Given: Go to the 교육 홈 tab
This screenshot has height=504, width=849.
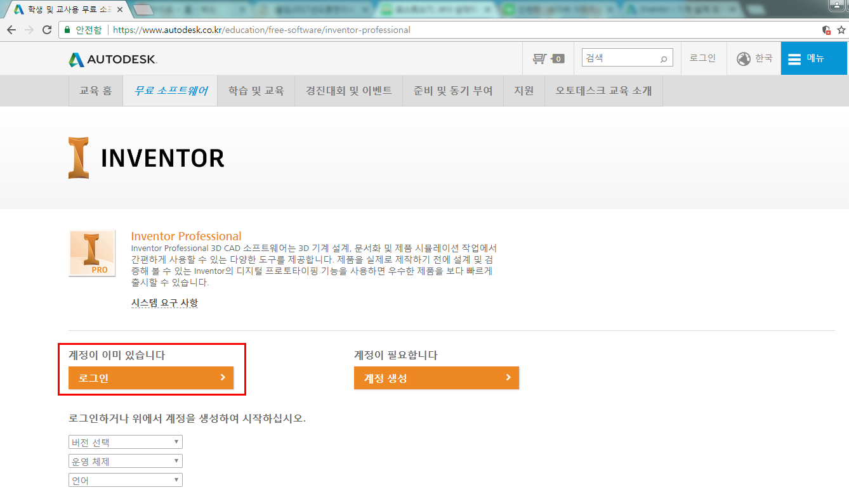Looking at the screenshot, I should (x=96, y=91).
